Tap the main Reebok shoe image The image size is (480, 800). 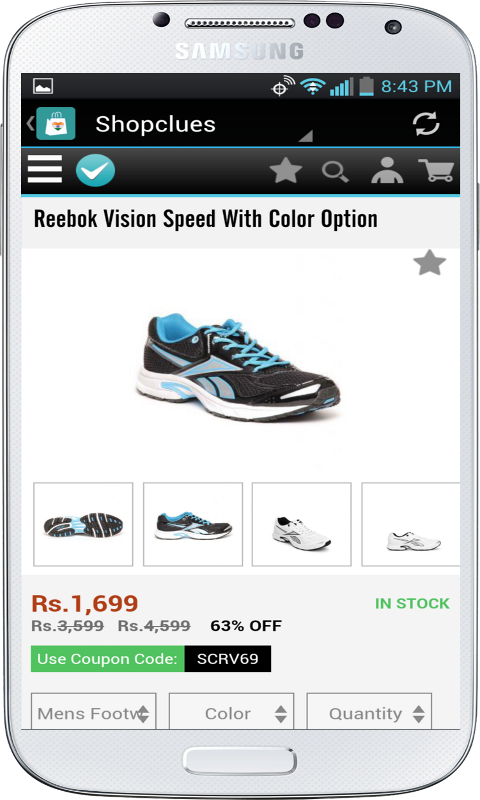(238, 366)
